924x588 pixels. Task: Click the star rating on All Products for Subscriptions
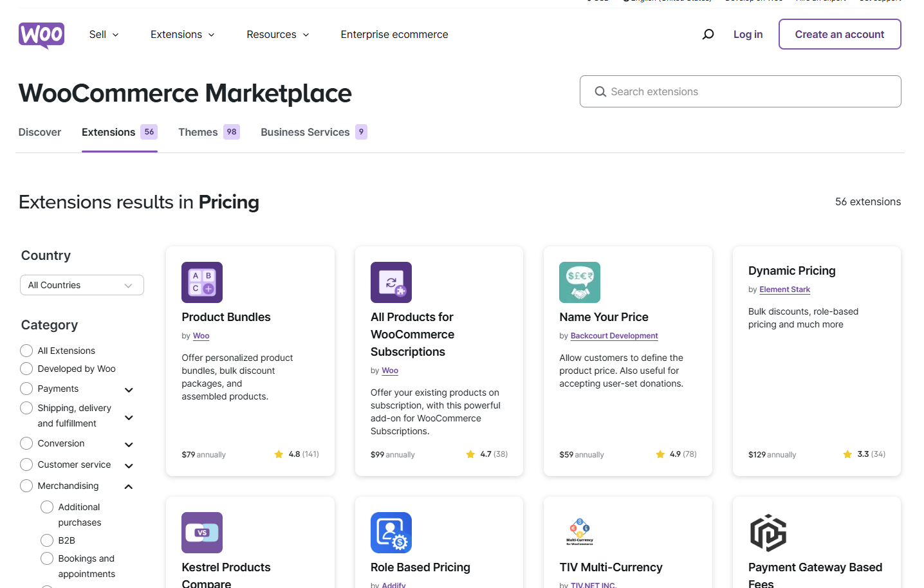point(487,454)
